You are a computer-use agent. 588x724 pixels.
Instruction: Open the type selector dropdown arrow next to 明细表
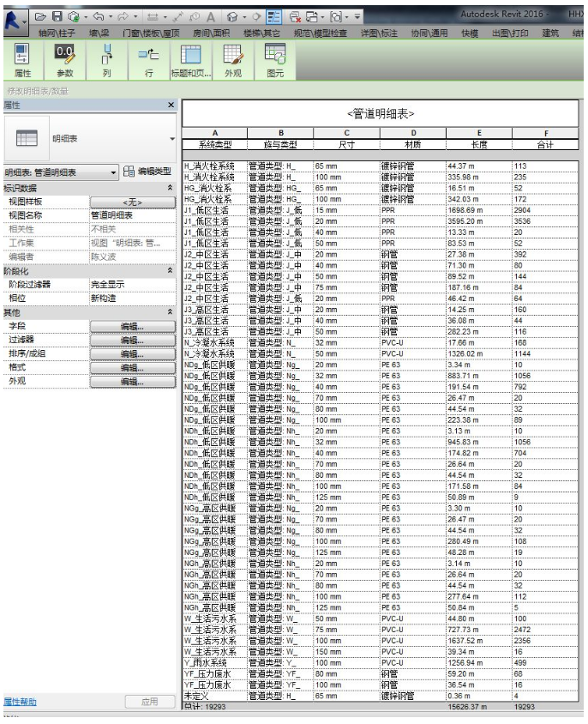click(x=172, y=139)
